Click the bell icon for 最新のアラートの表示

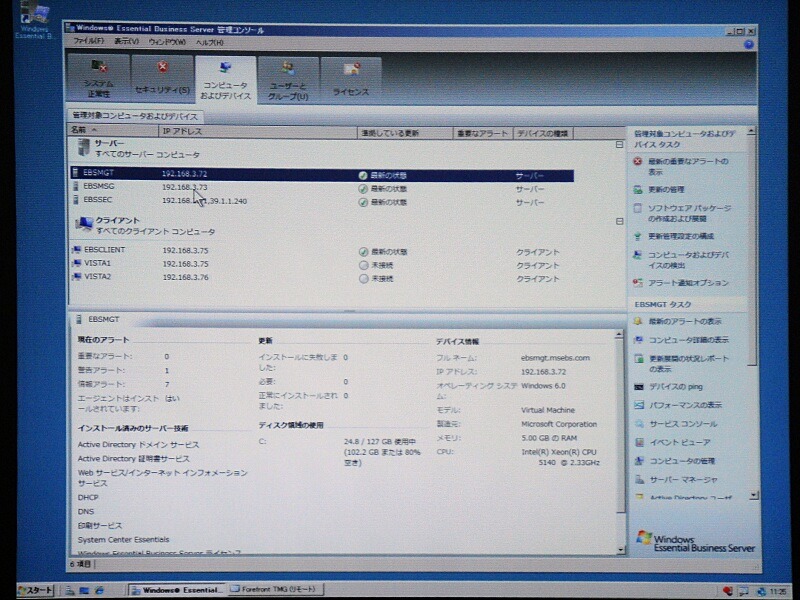tap(638, 321)
